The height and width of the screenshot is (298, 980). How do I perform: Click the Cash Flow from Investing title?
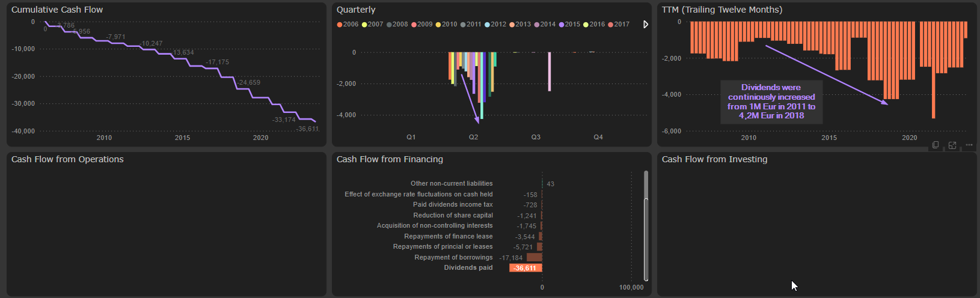click(714, 159)
